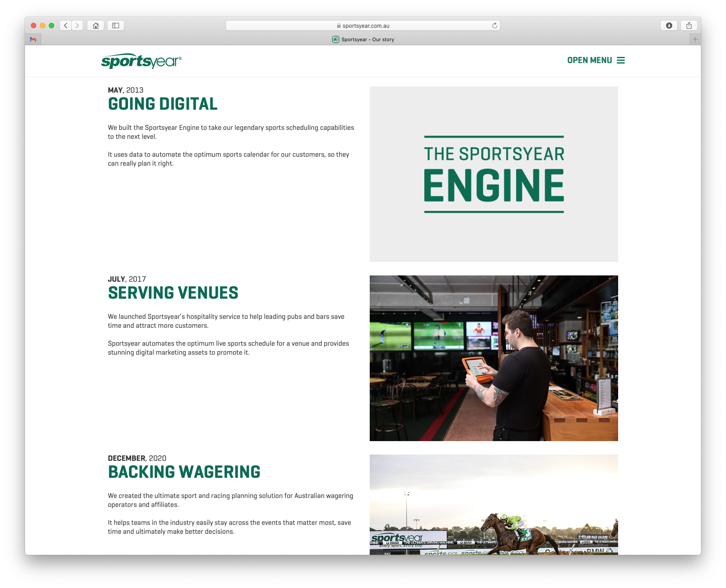
Task: Click the GOING DIGITAL heading
Action: tap(162, 104)
